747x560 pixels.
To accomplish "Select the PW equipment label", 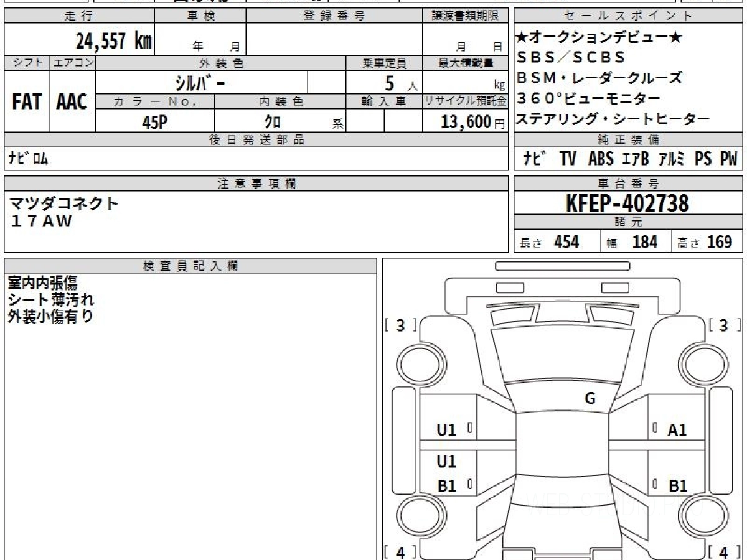I will 728,159.
